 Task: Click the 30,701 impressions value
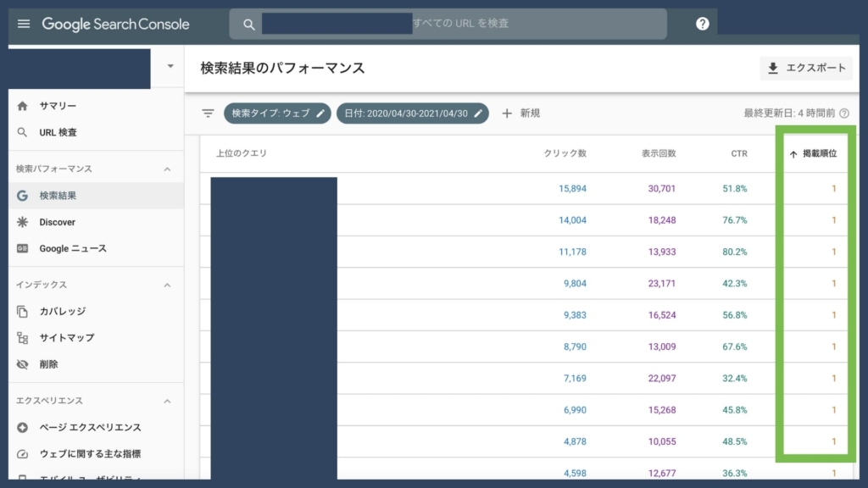(x=662, y=189)
